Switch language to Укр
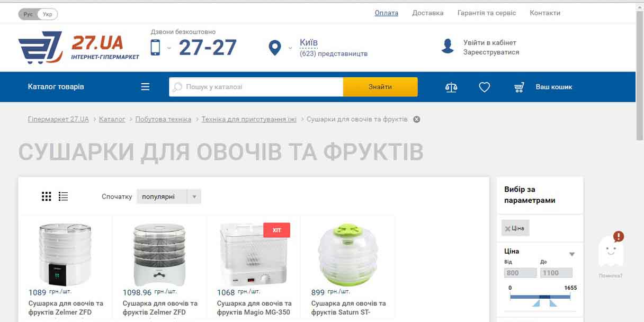This screenshot has width=644, height=322. click(48, 14)
